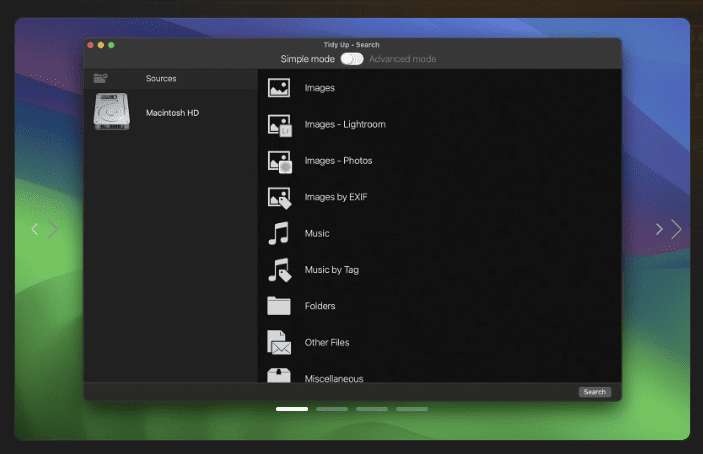Click the Images category icon

coord(279,88)
